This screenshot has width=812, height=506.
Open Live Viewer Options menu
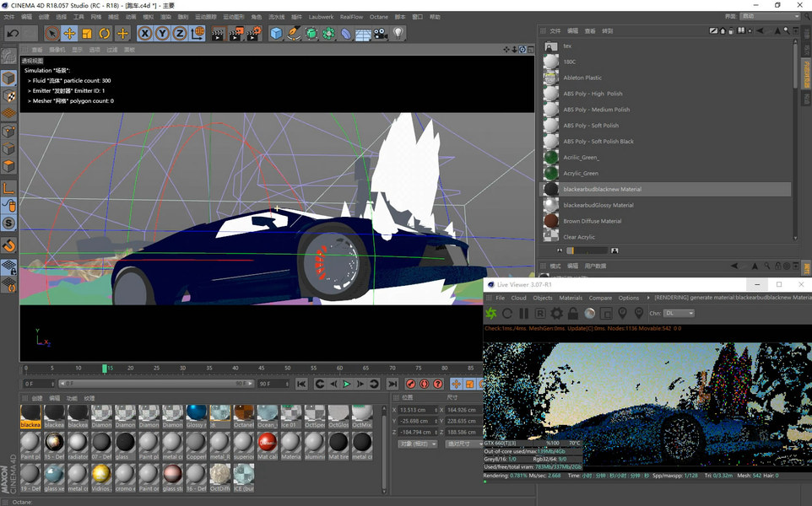click(628, 298)
